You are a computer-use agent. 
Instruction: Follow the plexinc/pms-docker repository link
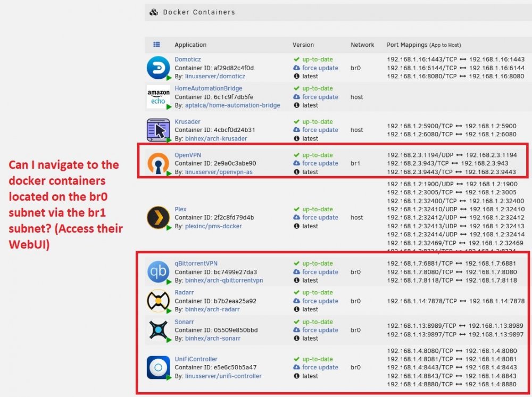213,226
